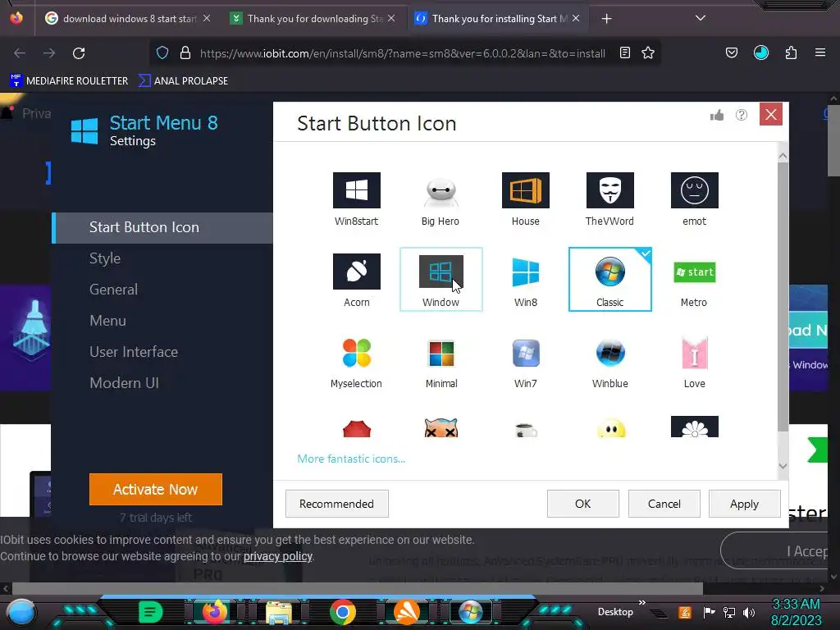The image size is (840, 630).
Task: Reload the current page
Action: [x=79, y=53]
